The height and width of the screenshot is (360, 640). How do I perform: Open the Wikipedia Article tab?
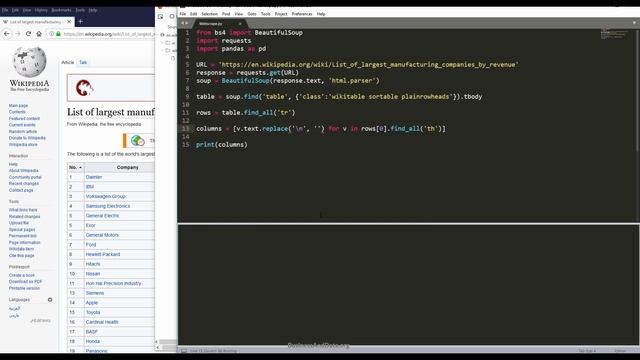pyautogui.click(x=67, y=62)
